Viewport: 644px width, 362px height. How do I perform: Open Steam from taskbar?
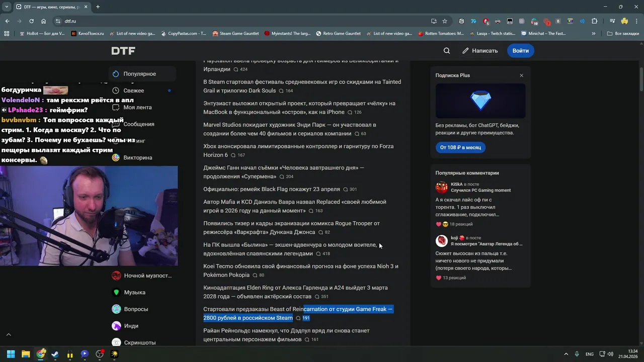point(55,354)
